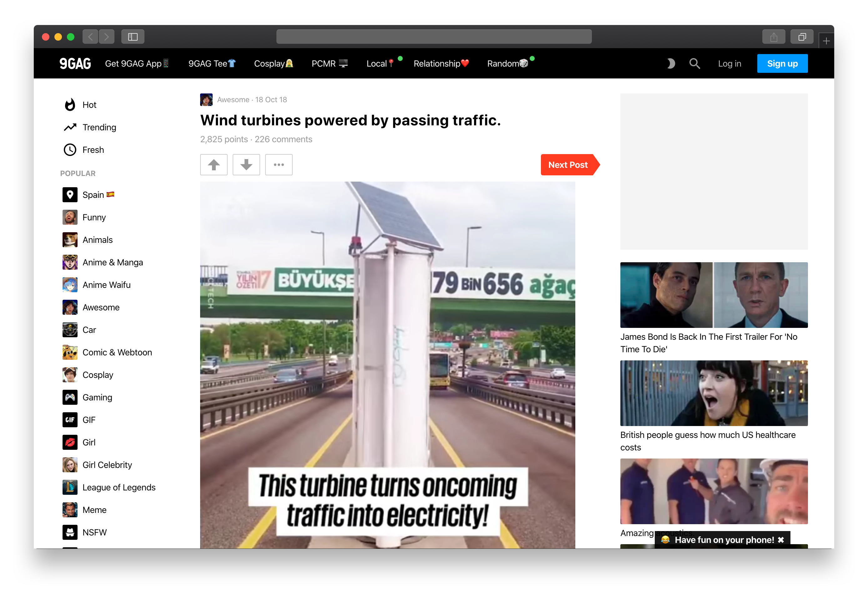Click the Hot flame icon
Viewport: 868px width, 597px height.
click(70, 105)
